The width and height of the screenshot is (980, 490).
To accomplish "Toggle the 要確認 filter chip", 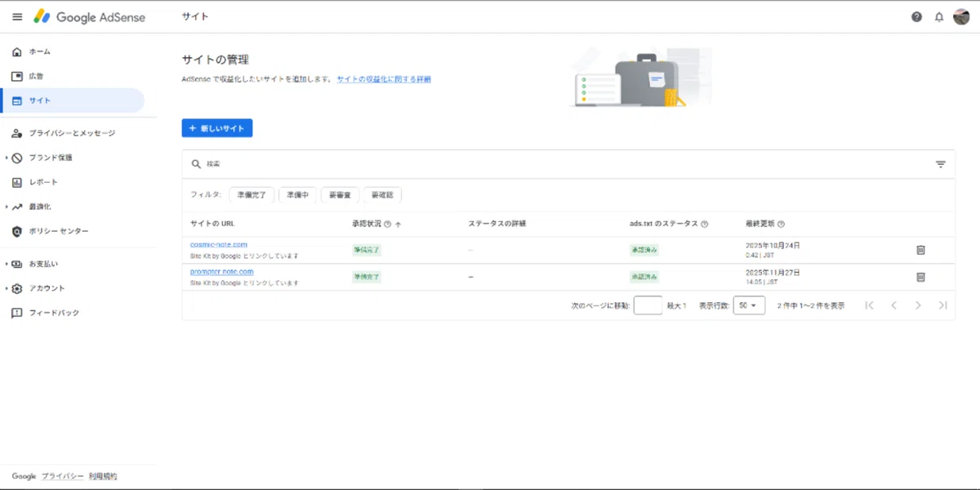I will (382, 195).
